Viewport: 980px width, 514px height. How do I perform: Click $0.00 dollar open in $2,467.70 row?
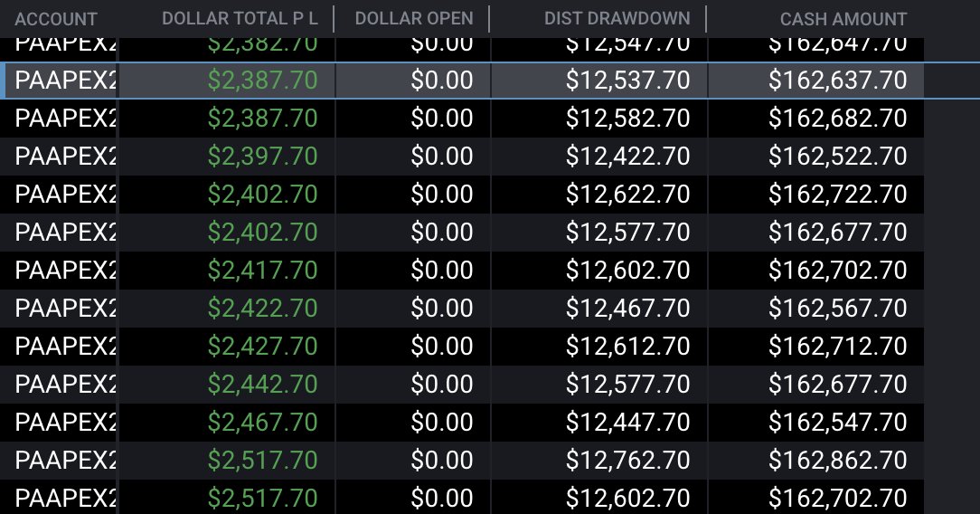coord(442,422)
